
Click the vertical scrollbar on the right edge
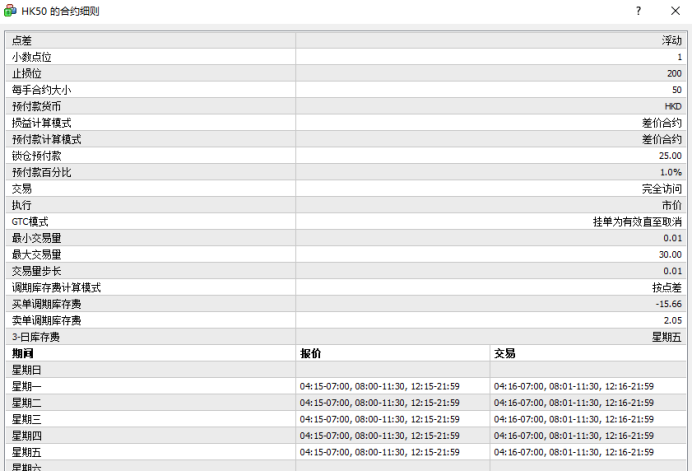[x=689, y=250]
